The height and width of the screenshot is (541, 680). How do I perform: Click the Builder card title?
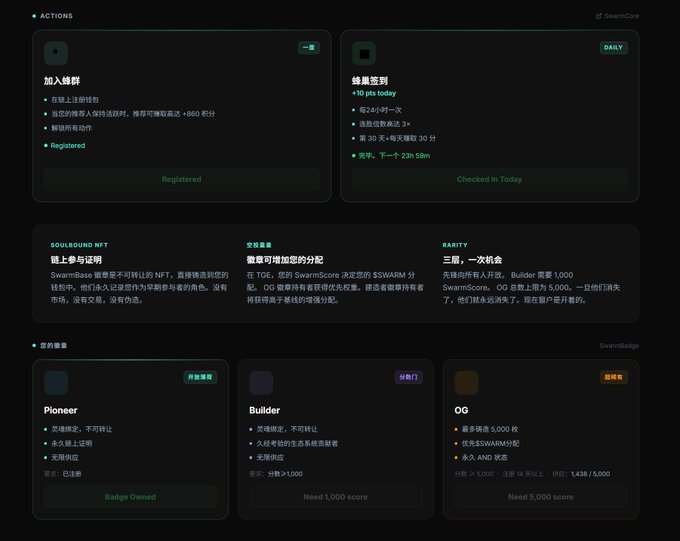pos(265,410)
